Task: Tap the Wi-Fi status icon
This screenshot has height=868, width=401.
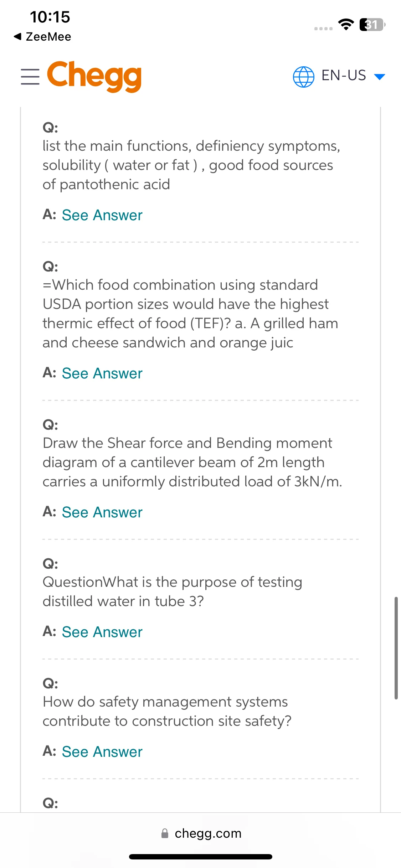Action: [346, 24]
